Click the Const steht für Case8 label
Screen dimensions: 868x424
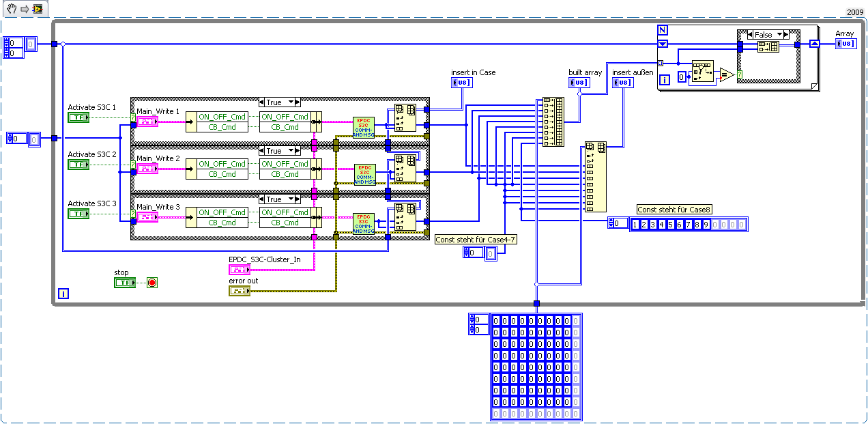674,210
